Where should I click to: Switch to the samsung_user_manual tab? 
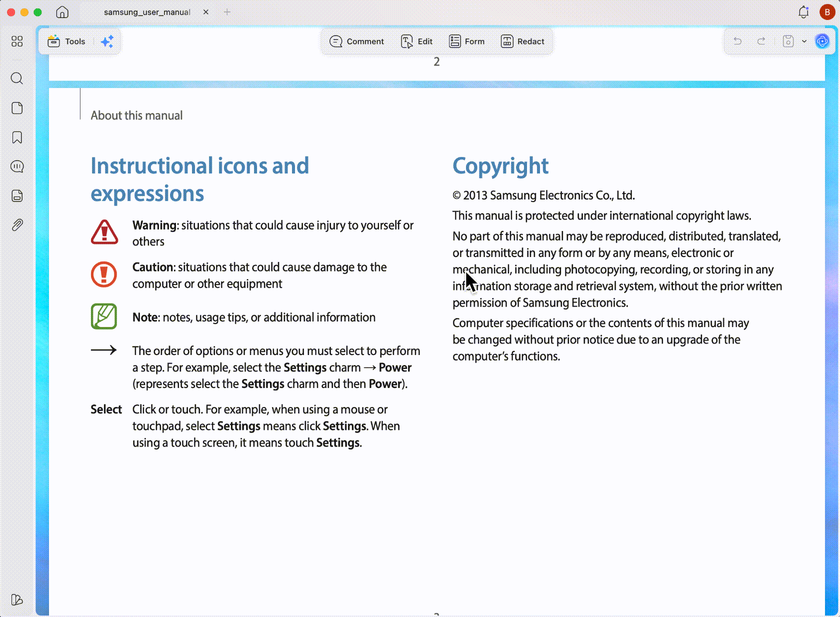coord(147,12)
